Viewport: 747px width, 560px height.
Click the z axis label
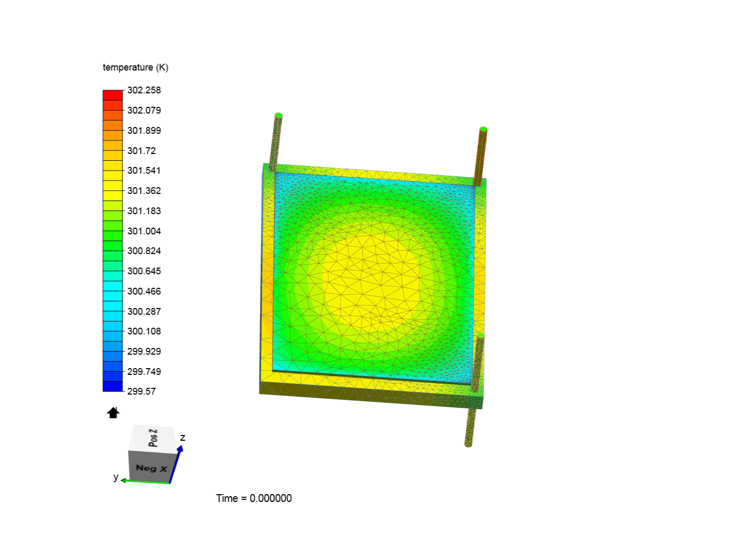(x=183, y=438)
